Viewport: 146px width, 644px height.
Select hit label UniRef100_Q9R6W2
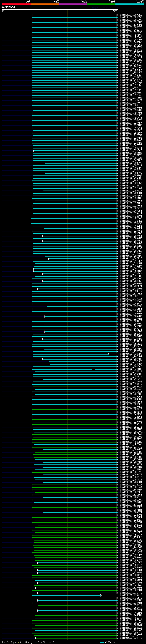(131, 374)
